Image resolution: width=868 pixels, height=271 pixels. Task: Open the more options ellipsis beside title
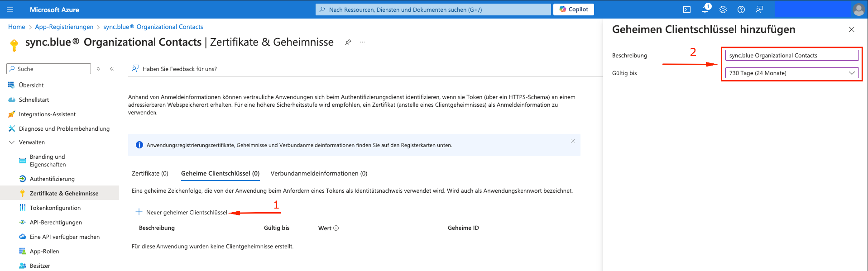[x=363, y=42]
